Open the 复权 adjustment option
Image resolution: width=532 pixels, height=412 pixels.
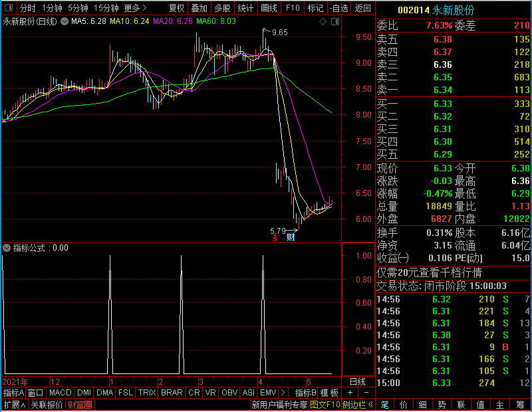coord(176,8)
